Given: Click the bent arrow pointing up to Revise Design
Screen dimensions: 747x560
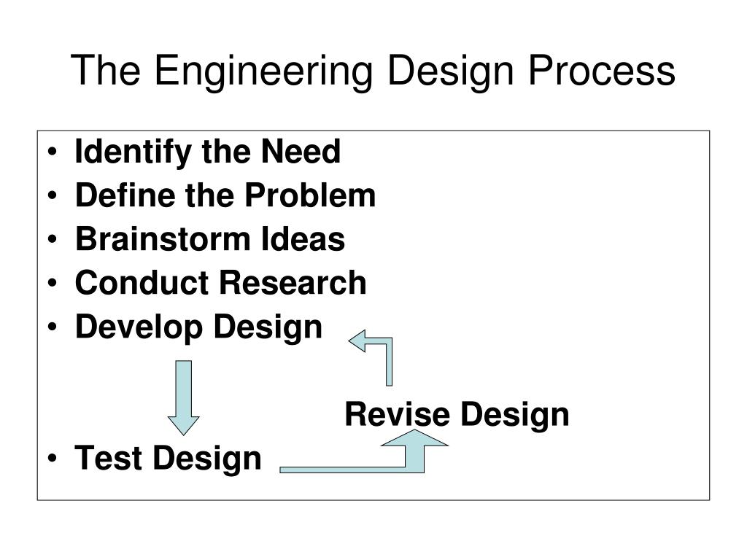Looking at the screenshot, I should [x=365, y=451].
